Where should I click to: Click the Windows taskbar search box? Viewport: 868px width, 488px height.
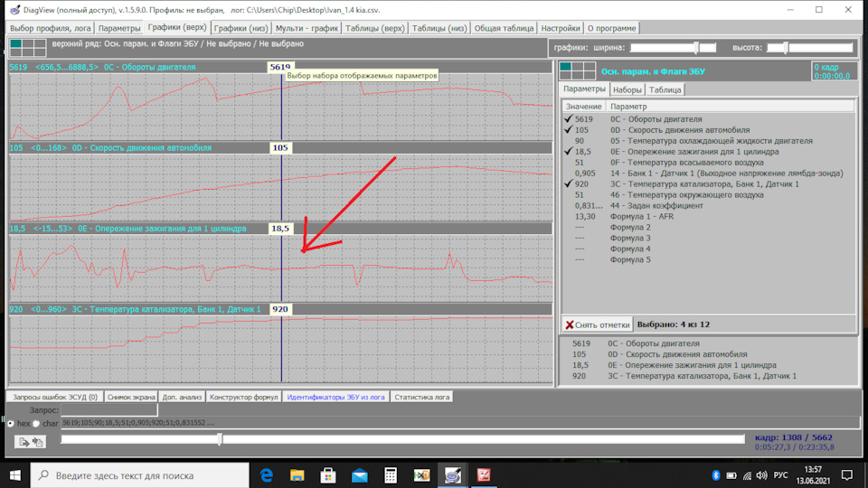pyautogui.click(x=139, y=475)
